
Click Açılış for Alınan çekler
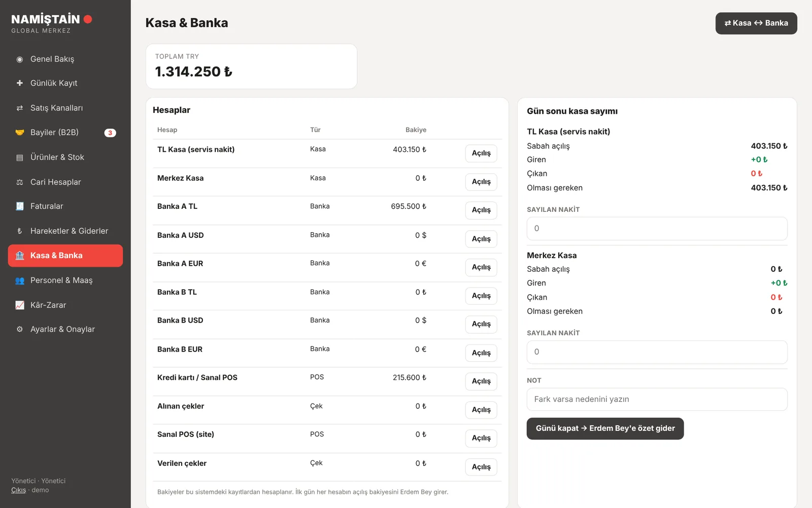481,410
